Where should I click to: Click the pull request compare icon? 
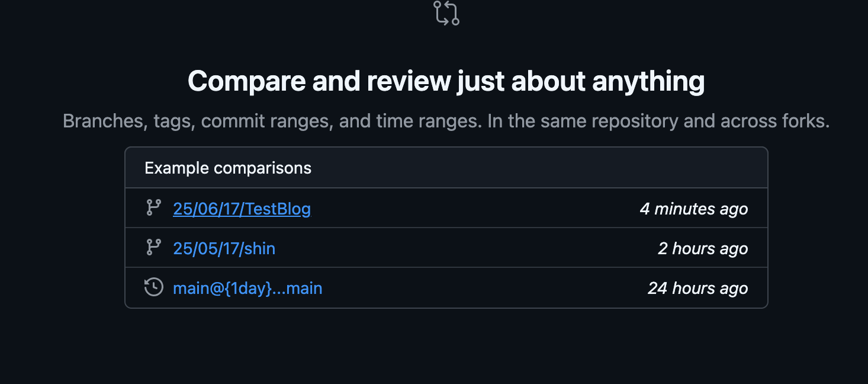(x=446, y=13)
